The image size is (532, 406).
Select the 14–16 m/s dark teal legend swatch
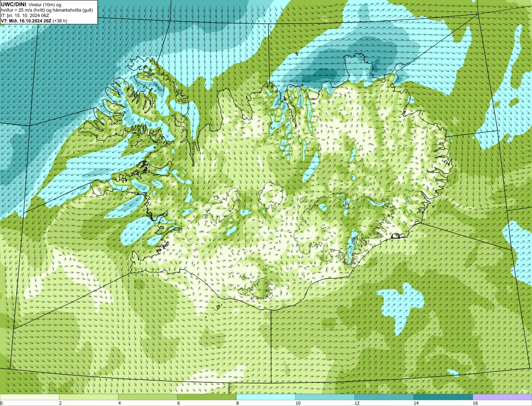443,397
